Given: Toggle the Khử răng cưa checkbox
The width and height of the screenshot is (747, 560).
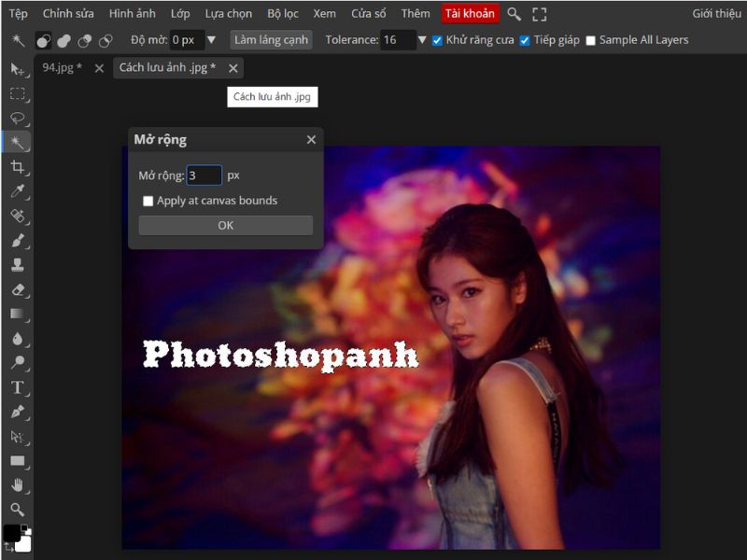Looking at the screenshot, I should click(437, 41).
